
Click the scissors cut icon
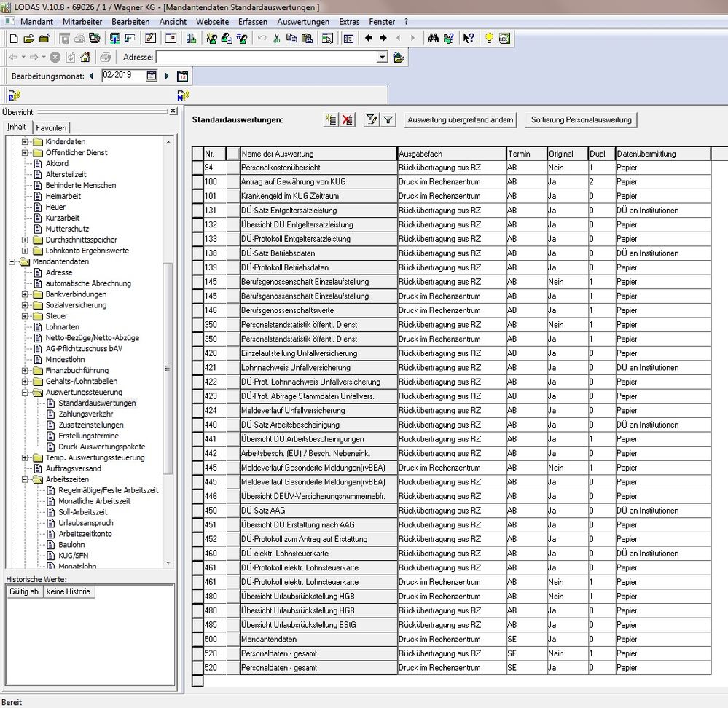tap(276, 38)
